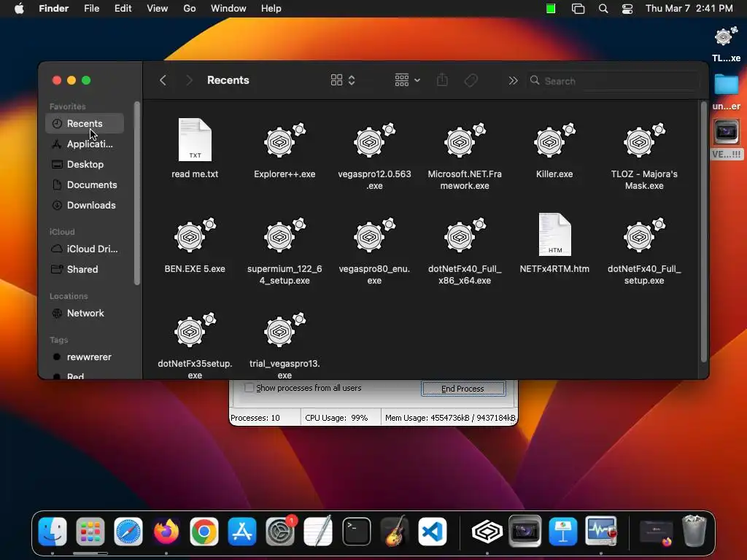Screen dimensions: 747x560
Task: Open Shared in Finder sidebar
Action: point(85,270)
